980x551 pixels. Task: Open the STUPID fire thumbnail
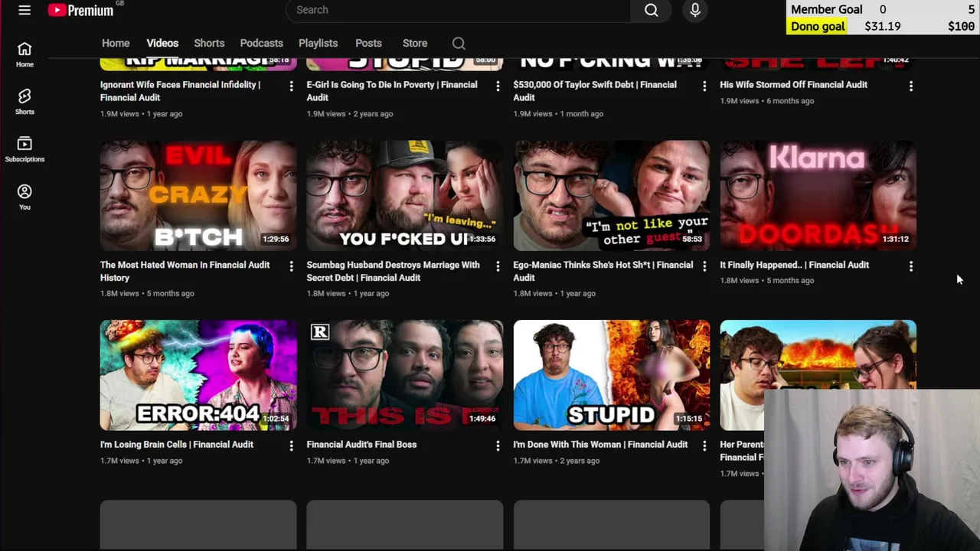point(612,375)
